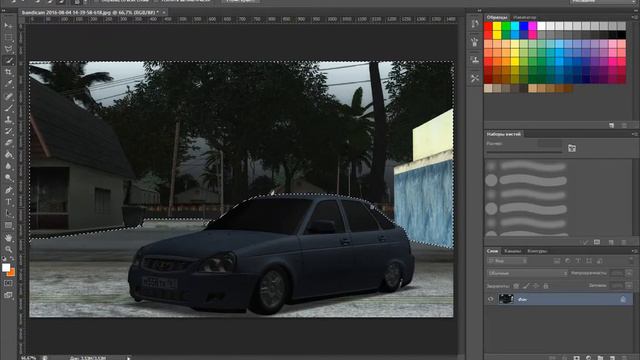Select the Blur tool
640x360 pixels.
coord(8,167)
